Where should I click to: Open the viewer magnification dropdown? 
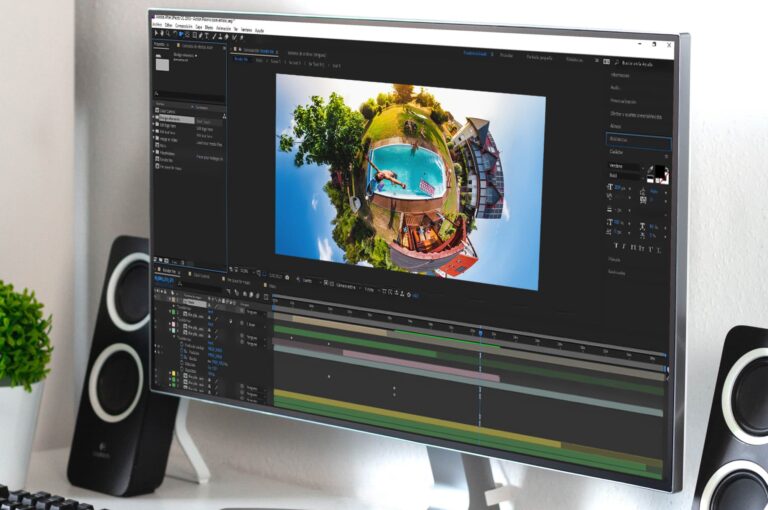pyautogui.click(x=246, y=271)
